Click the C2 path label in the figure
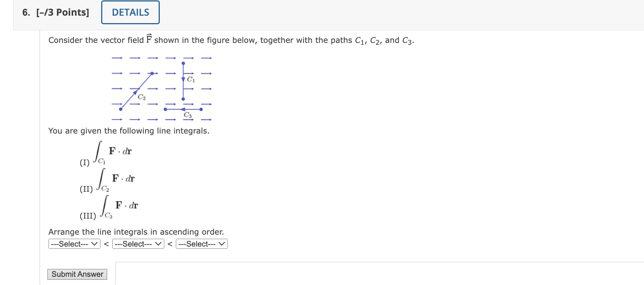This screenshot has width=644, height=285. click(x=142, y=97)
